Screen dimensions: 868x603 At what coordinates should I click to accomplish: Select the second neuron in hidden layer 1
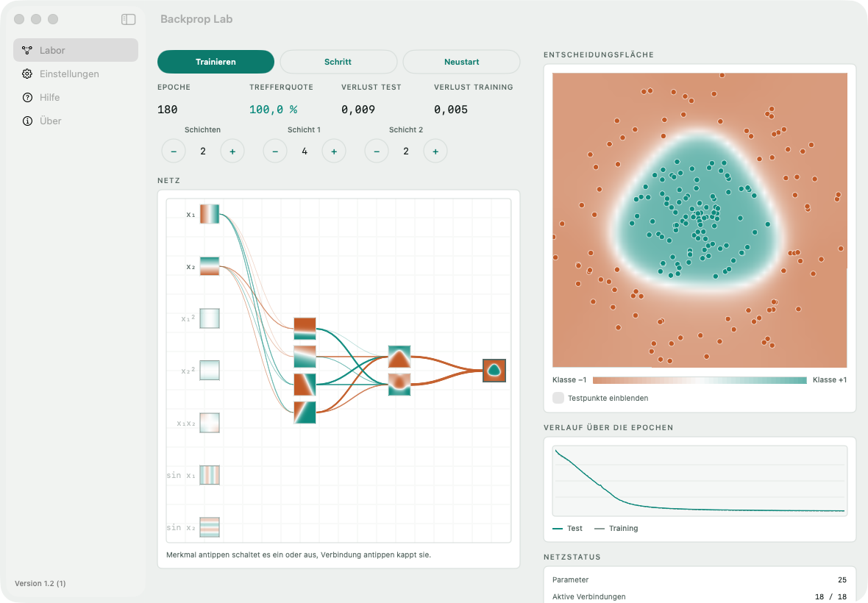(305, 357)
